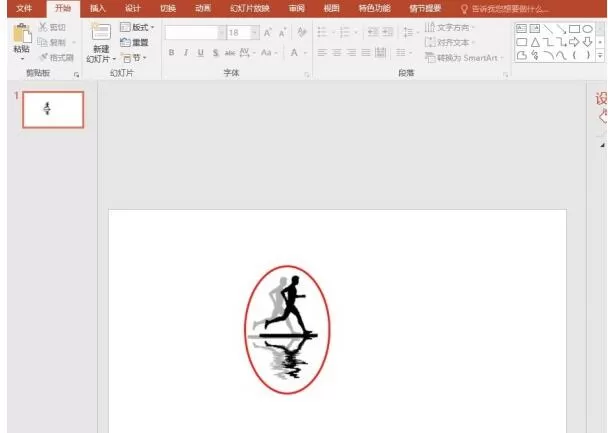Select the down block arrow shape
608x433 pixels.
pos(588,42)
